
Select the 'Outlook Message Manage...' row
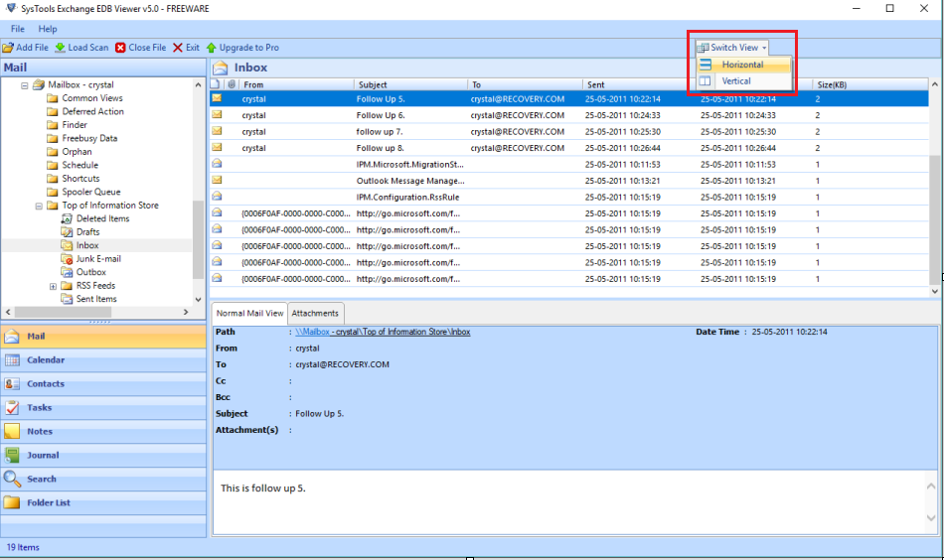point(569,181)
